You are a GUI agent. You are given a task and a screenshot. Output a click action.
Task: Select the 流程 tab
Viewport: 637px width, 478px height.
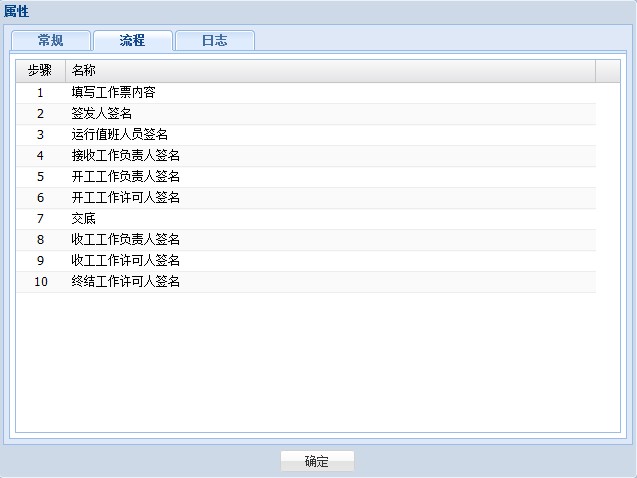(x=132, y=41)
